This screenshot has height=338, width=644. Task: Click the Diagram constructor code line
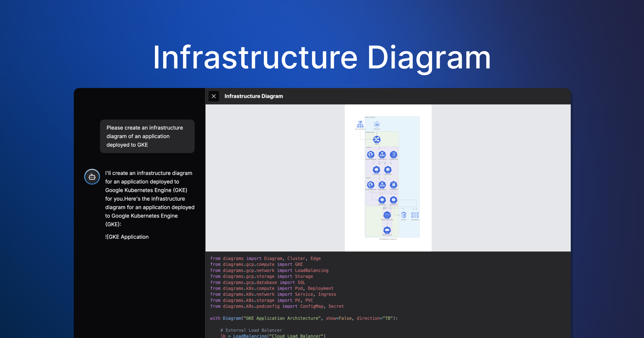click(x=304, y=318)
